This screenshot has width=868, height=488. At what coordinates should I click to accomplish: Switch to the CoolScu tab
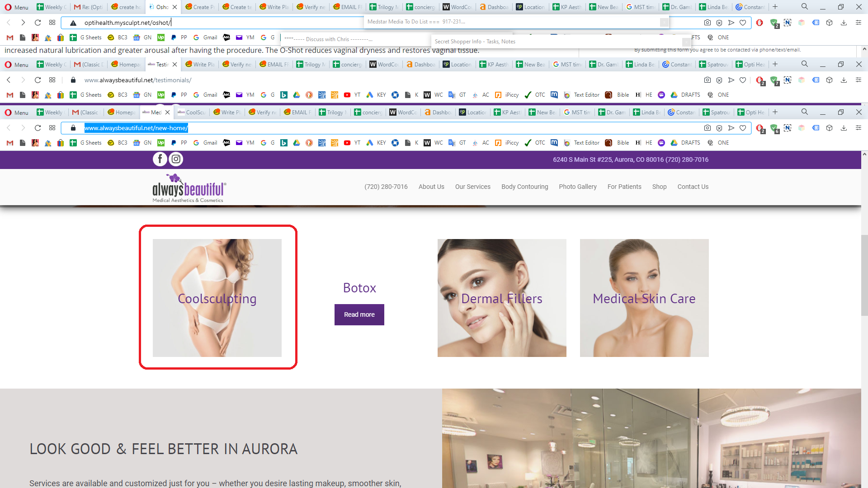pos(192,112)
